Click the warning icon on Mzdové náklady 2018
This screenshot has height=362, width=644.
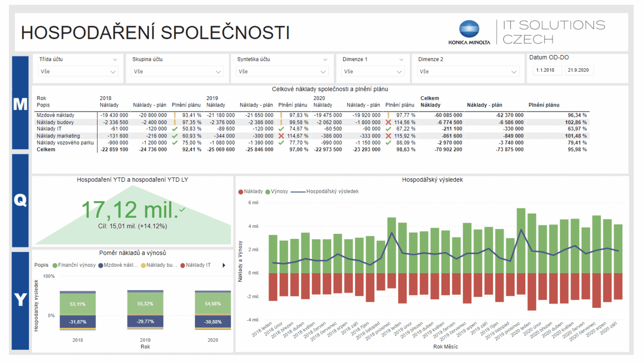click(175, 115)
